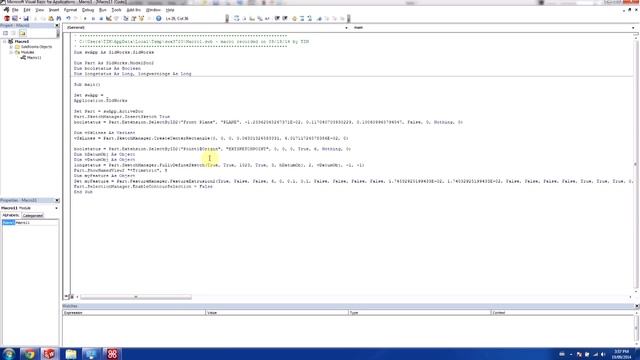
Task: Open the dropdown arrow beside Insert UserForm icon
Action: pyautogui.click(x=20, y=18)
